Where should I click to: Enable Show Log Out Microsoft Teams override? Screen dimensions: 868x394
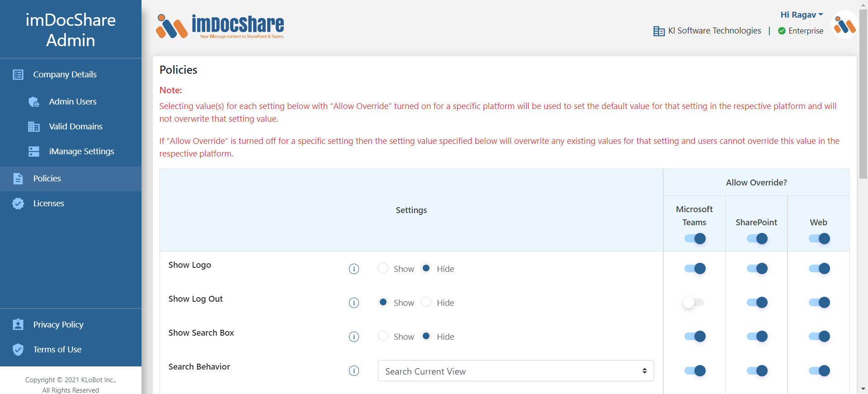point(693,303)
